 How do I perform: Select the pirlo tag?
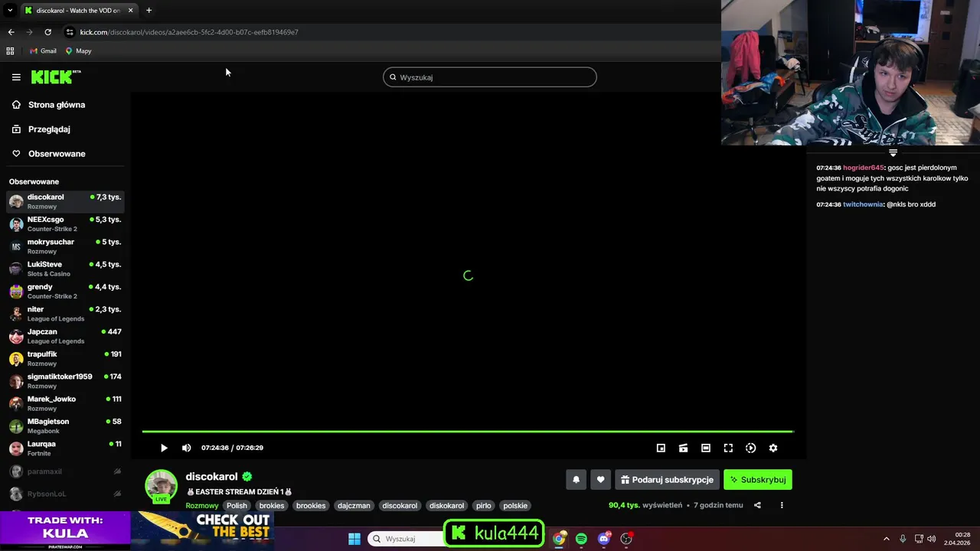point(483,506)
